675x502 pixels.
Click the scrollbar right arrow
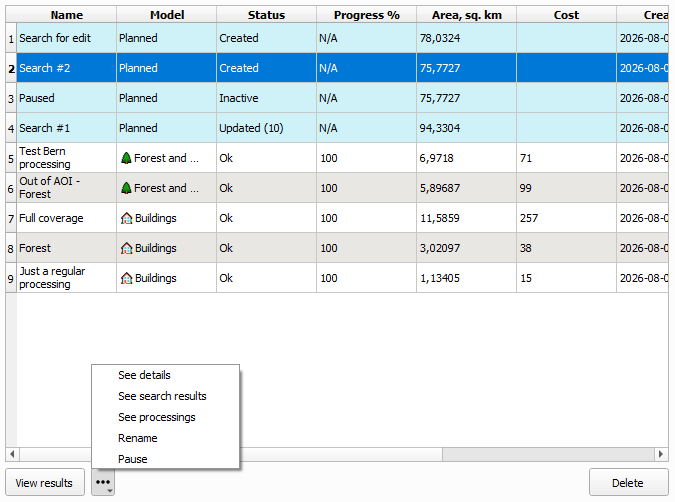coord(661,454)
